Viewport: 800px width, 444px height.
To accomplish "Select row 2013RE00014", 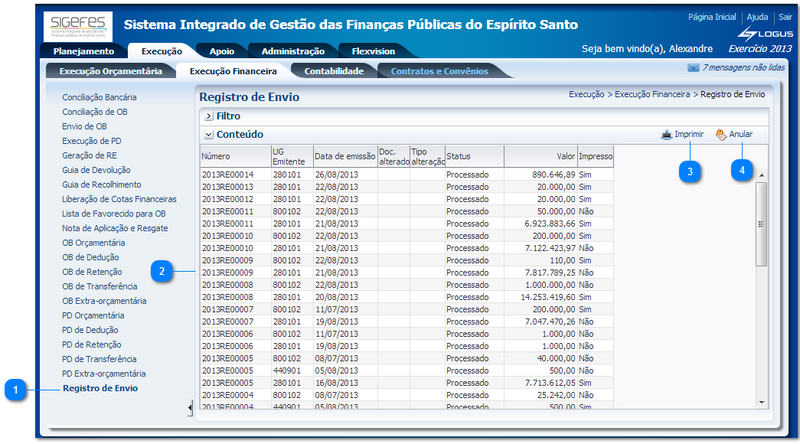I will (407, 175).
